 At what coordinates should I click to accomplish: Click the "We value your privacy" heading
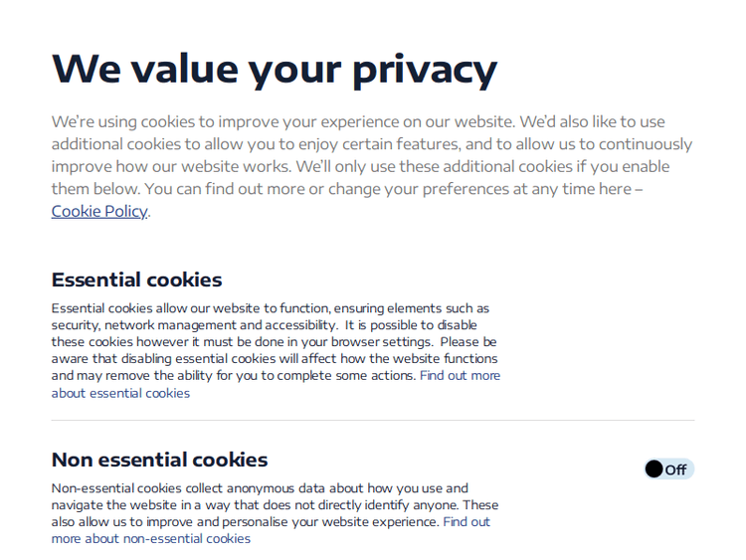[x=274, y=69]
